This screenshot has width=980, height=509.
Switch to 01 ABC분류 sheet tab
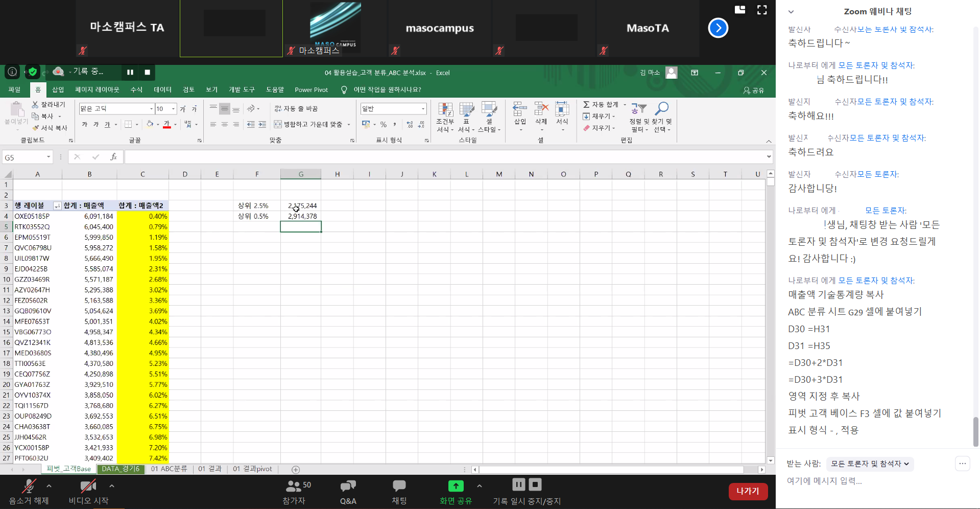point(169,469)
